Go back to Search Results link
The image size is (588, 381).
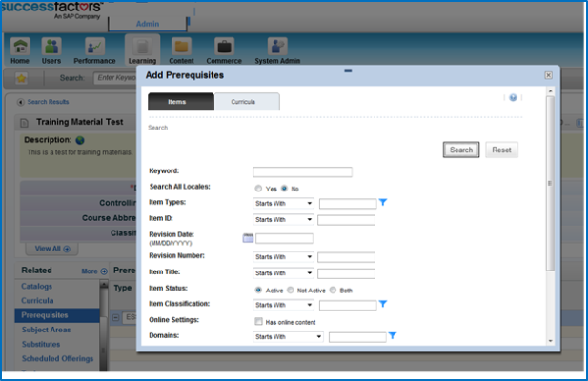(48, 102)
